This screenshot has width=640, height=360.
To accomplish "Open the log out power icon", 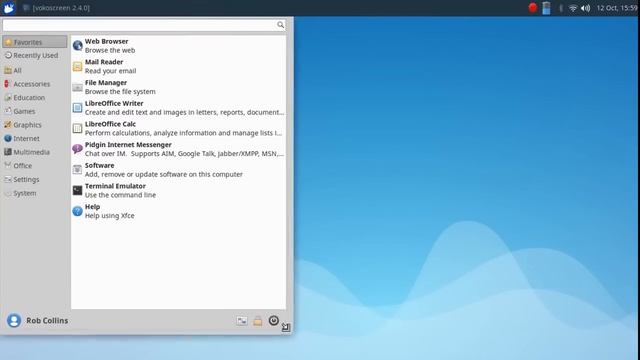I will (273, 320).
